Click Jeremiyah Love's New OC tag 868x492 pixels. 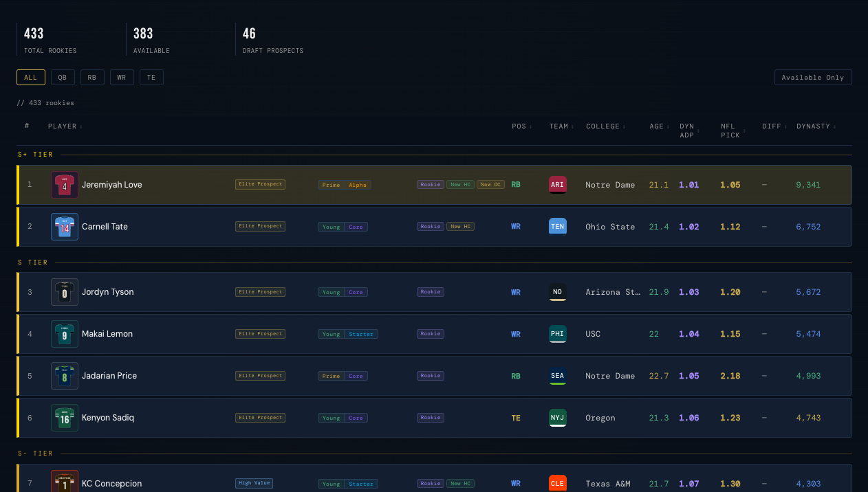click(491, 185)
